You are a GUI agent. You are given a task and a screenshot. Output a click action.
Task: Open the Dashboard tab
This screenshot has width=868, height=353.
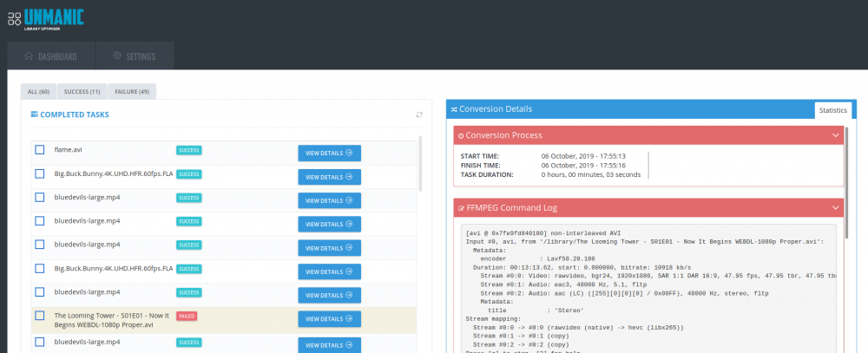51,56
